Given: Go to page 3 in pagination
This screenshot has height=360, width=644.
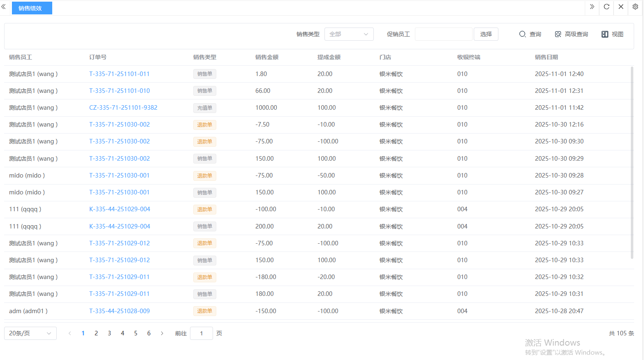Looking at the screenshot, I should click(x=109, y=333).
